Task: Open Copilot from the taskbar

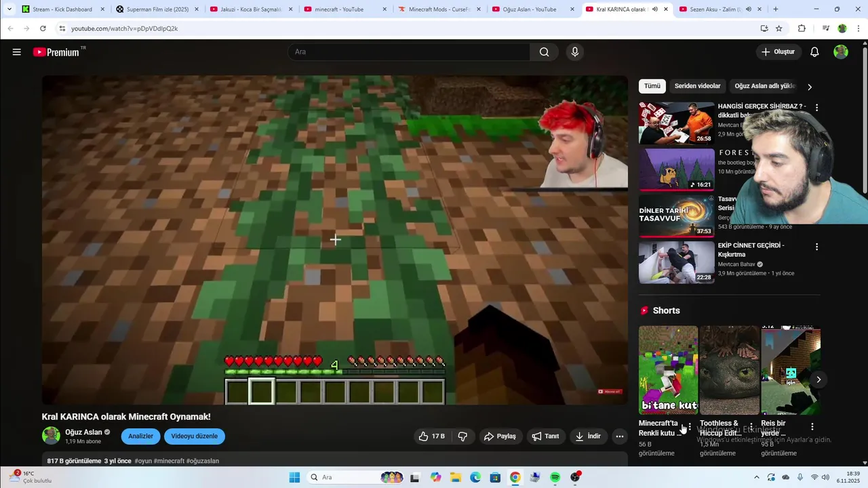Action: click(435, 477)
